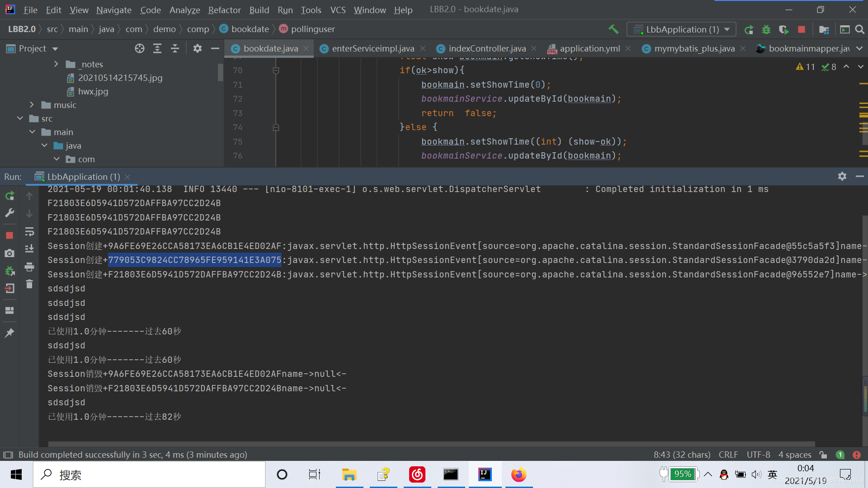Open error notification red icon in status bar
The image size is (868, 488).
coord(856,455)
